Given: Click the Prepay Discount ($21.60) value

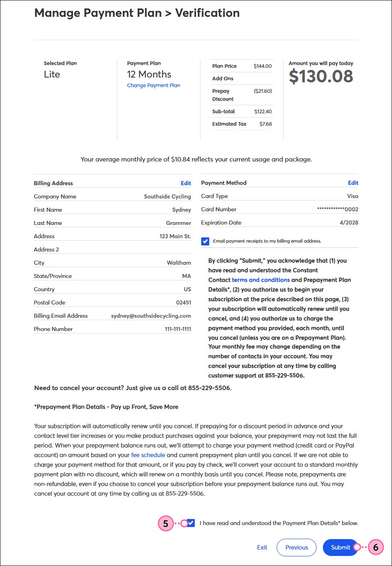Looking at the screenshot, I should pyautogui.click(x=263, y=91).
